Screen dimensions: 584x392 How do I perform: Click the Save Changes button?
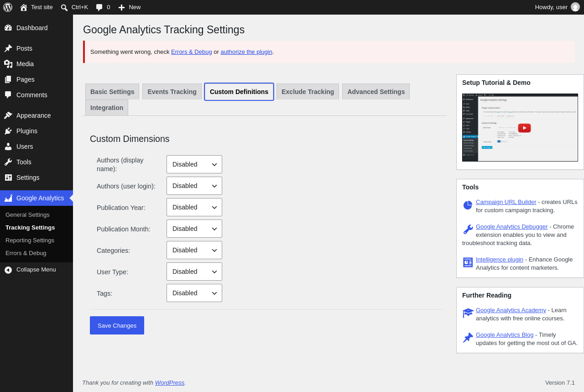[x=117, y=325]
